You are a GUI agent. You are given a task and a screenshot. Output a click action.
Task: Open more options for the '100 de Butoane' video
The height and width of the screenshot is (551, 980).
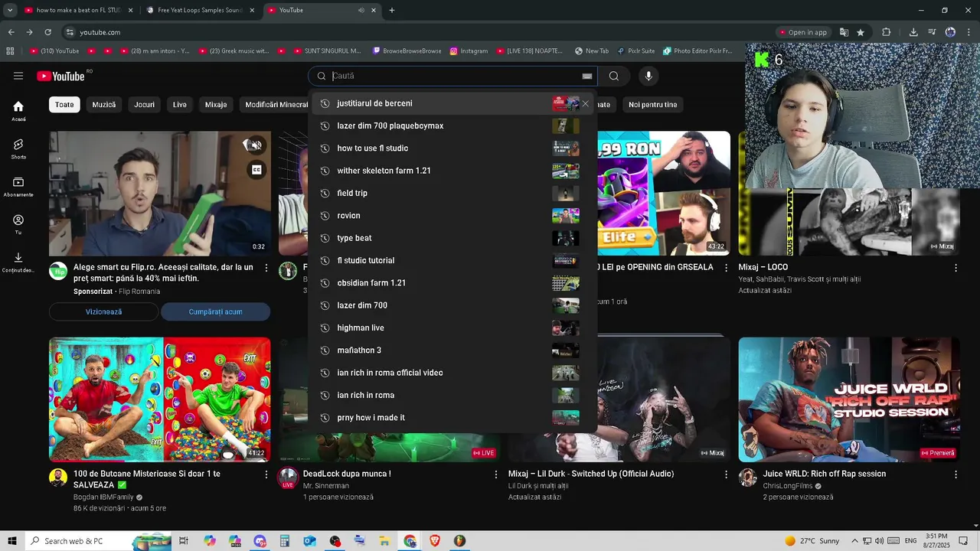pos(266,474)
